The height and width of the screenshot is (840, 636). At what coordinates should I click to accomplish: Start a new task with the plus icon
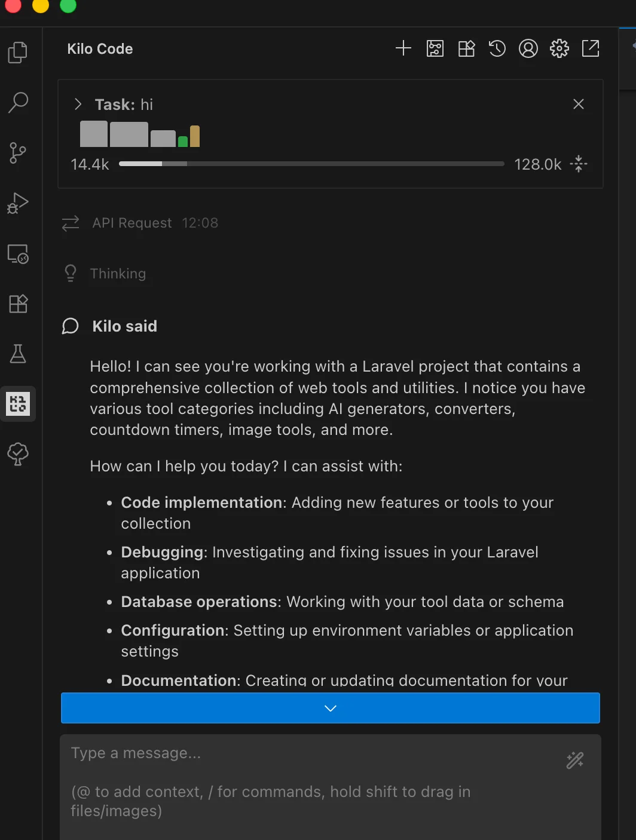(403, 48)
